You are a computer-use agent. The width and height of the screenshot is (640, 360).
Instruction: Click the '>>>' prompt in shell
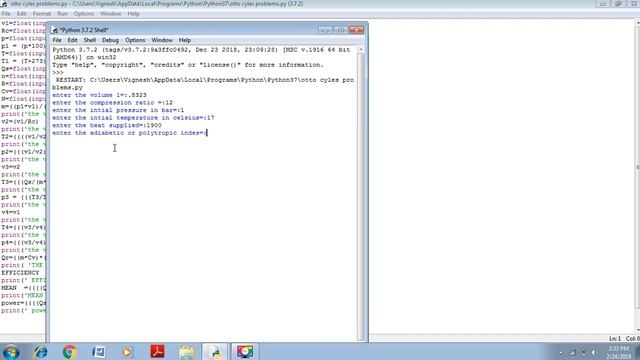[x=58, y=73]
